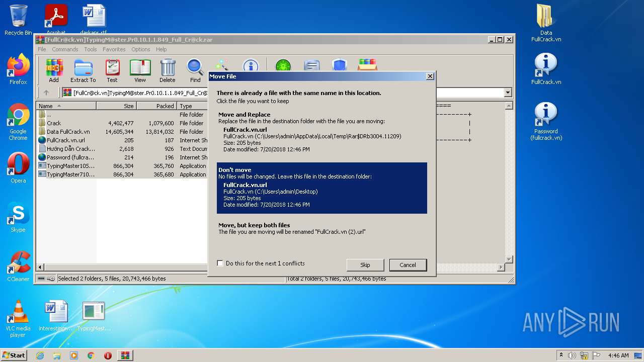Click the green VirusScan toolbar icon
644x362 pixels.
[x=283, y=66]
